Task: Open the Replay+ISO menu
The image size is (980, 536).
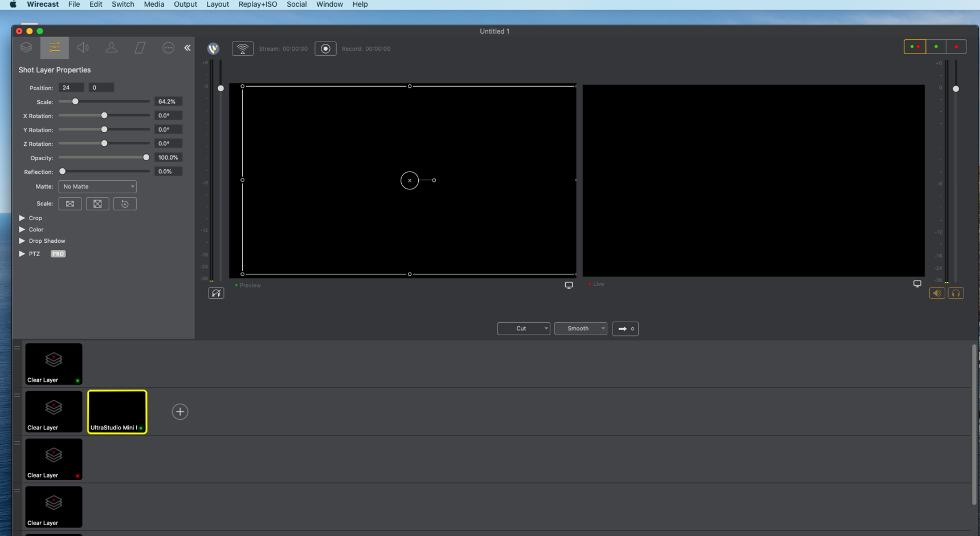Action: tap(258, 4)
